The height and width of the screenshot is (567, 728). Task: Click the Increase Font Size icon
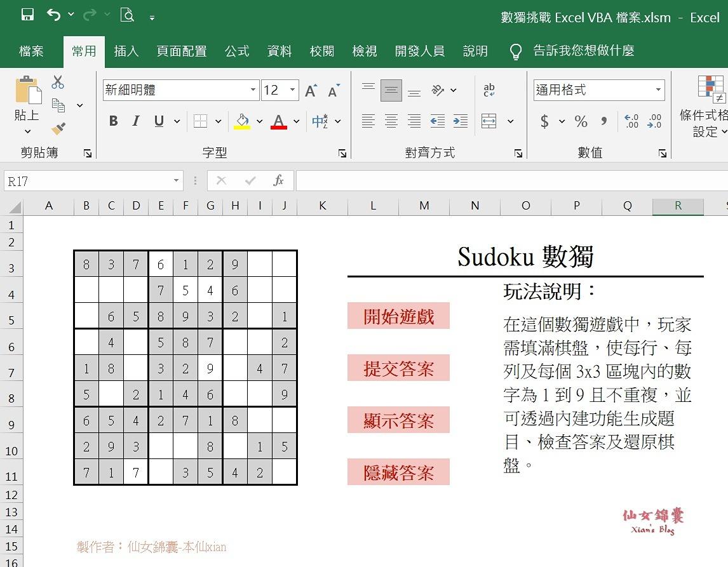tap(311, 91)
